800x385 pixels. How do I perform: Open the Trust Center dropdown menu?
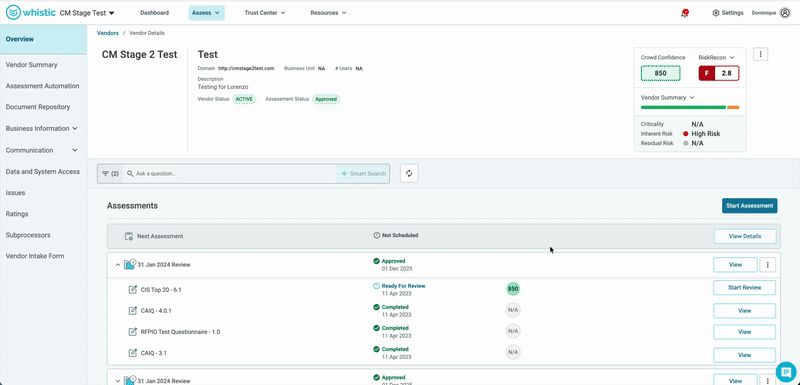[x=265, y=13]
